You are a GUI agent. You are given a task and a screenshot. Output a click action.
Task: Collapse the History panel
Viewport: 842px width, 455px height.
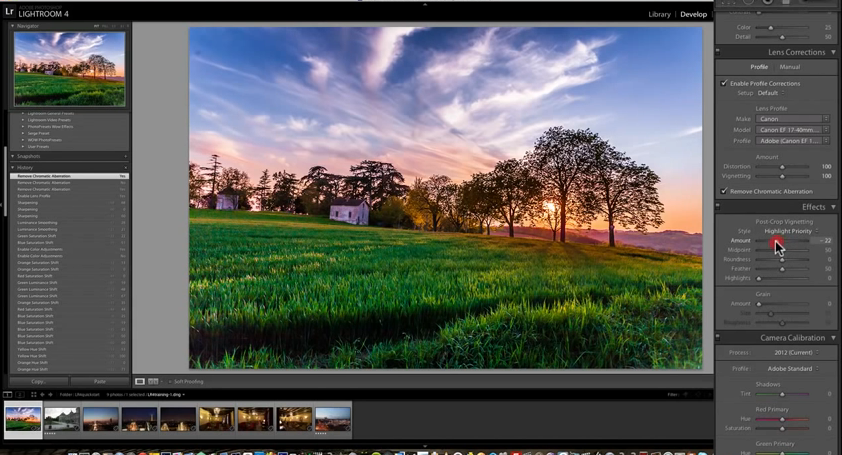[x=12, y=168]
